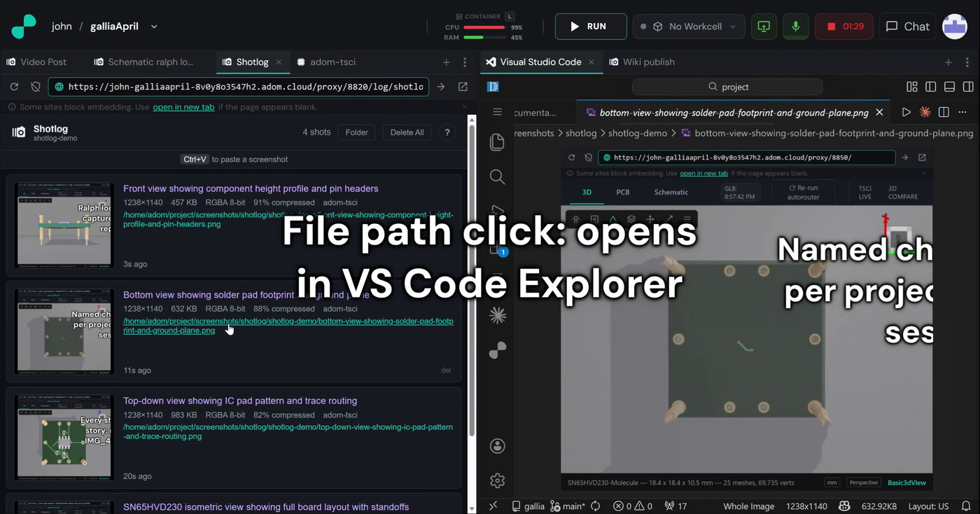Click the Delete All button

(x=407, y=132)
